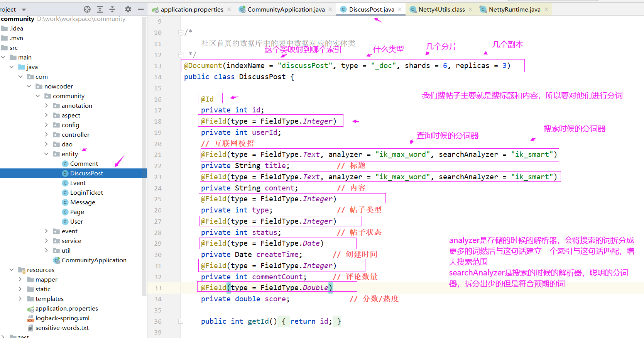Click the commentCount field name
The image size is (644, 338).
pyautogui.click(x=277, y=277)
